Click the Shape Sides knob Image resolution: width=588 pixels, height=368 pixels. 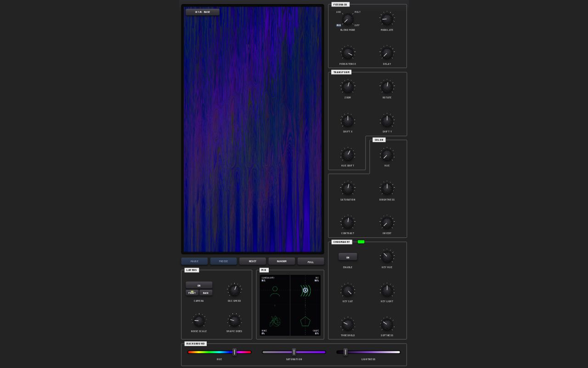pos(234,321)
